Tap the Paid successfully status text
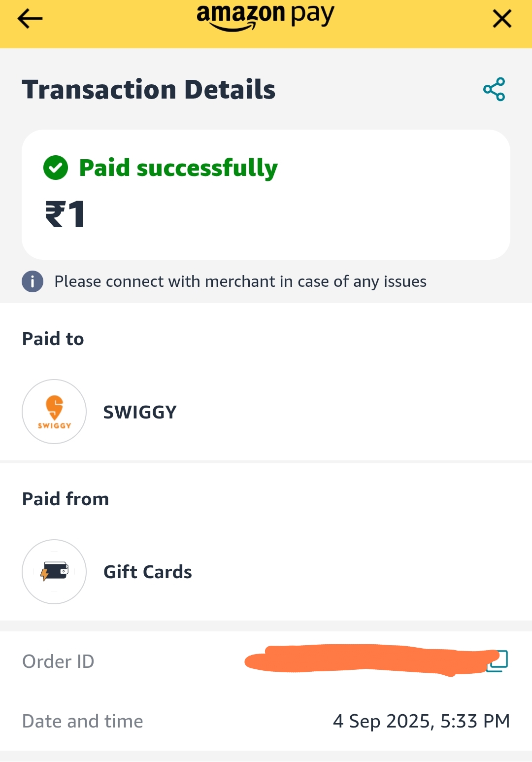Image resolution: width=532 pixels, height=762 pixels. (x=178, y=168)
